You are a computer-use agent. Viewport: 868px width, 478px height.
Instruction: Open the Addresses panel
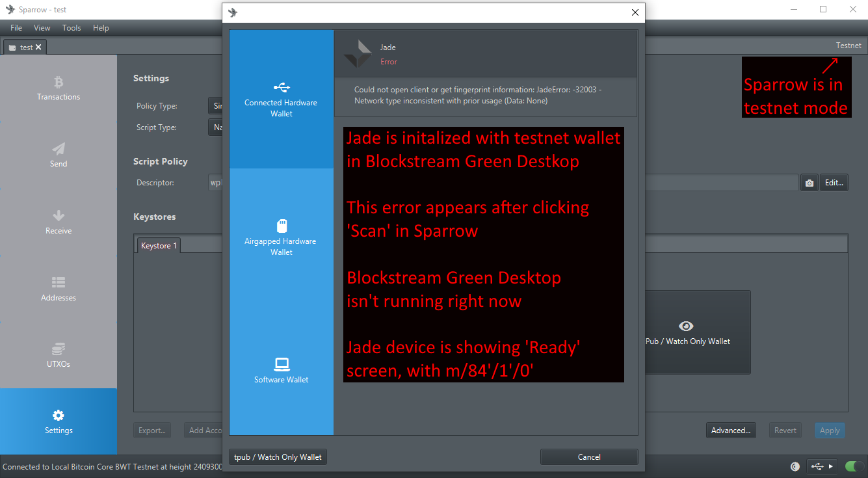click(58, 288)
